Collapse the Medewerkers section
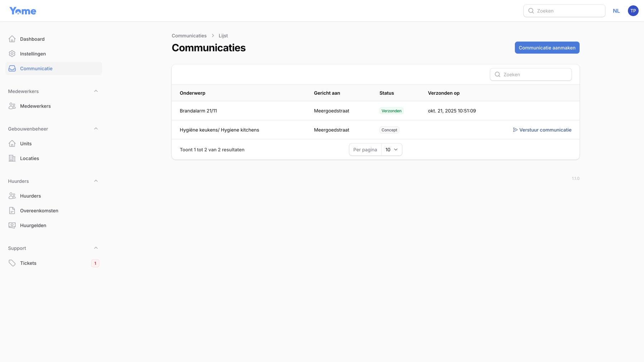 coord(96,91)
